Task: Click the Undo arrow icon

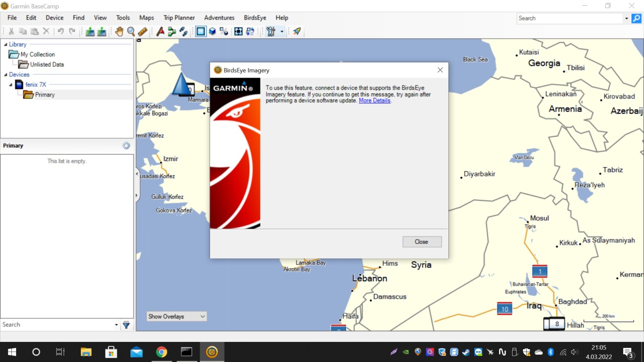Action: (61, 31)
